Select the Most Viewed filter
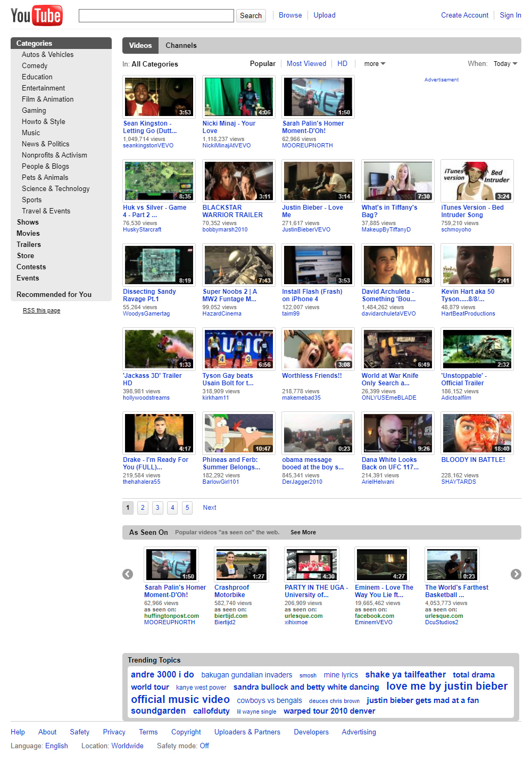 [306, 64]
